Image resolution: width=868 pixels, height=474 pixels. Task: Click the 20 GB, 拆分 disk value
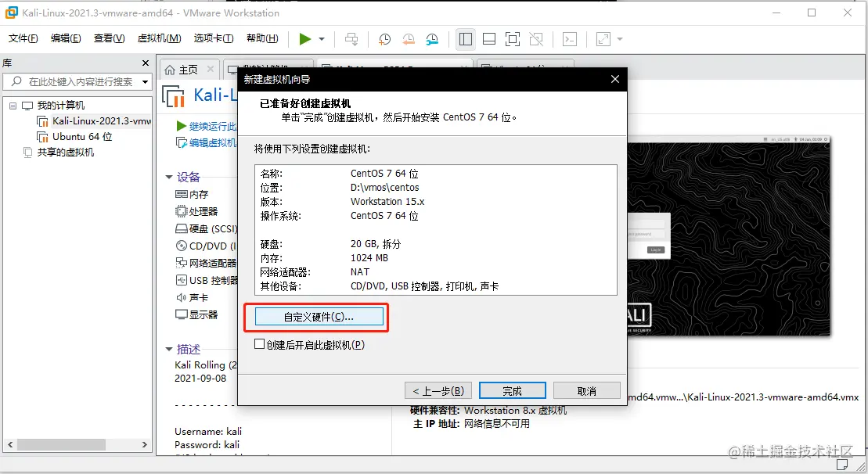(376, 244)
